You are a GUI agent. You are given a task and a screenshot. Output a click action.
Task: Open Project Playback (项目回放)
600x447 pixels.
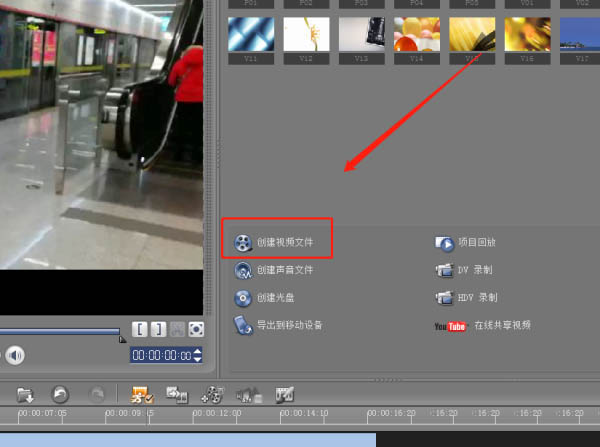click(465, 243)
